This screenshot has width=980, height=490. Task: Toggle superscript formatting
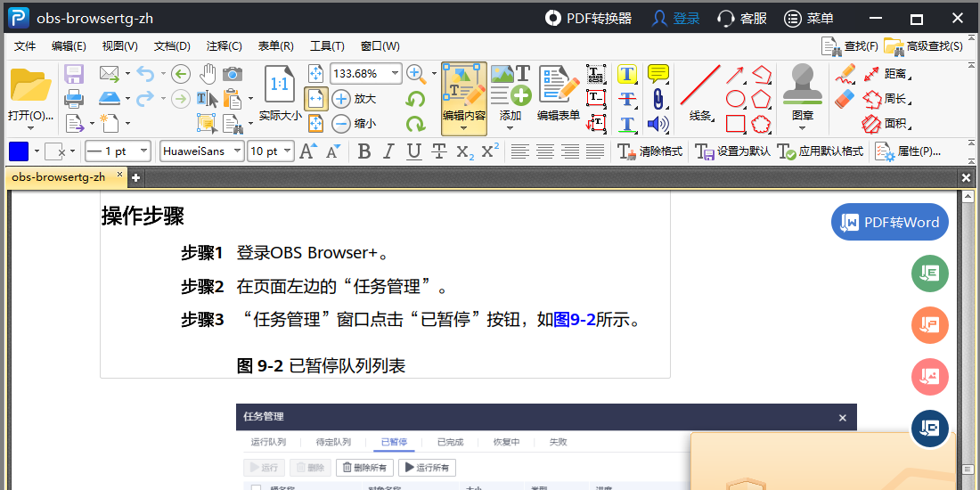click(491, 151)
